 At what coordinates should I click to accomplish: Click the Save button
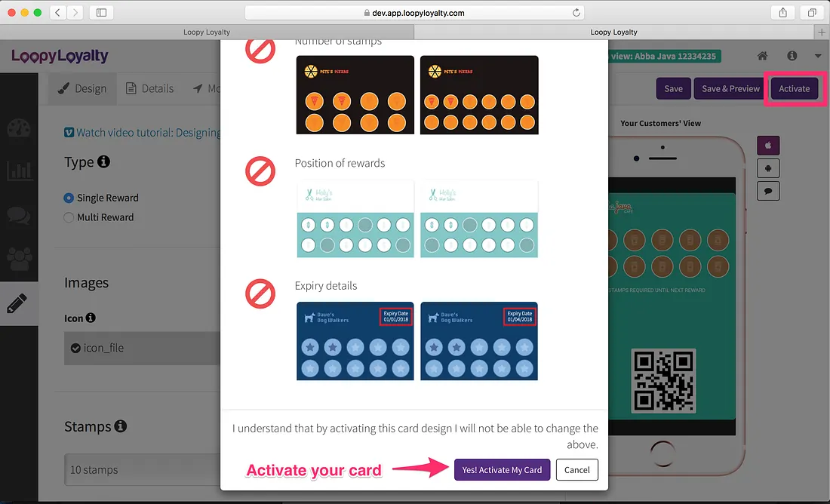click(x=673, y=88)
